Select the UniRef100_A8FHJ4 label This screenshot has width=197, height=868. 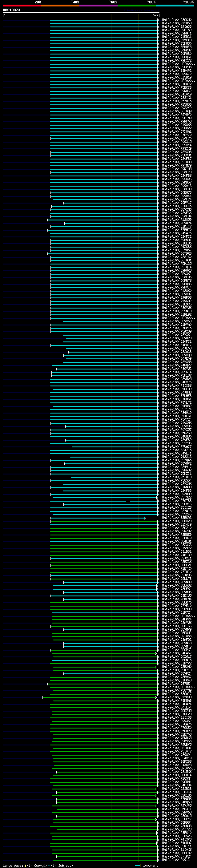click(x=176, y=775)
